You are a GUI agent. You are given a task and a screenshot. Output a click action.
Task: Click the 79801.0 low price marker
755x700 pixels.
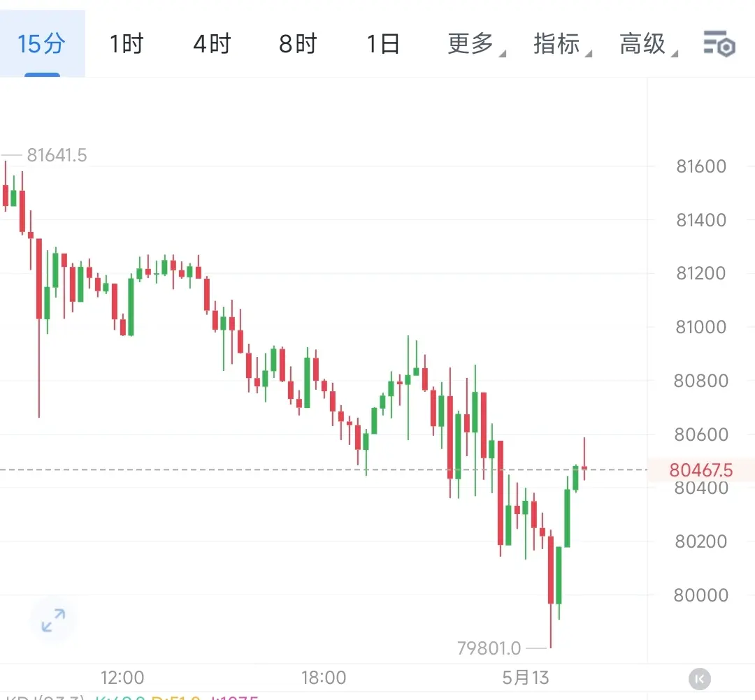(489, 648)
